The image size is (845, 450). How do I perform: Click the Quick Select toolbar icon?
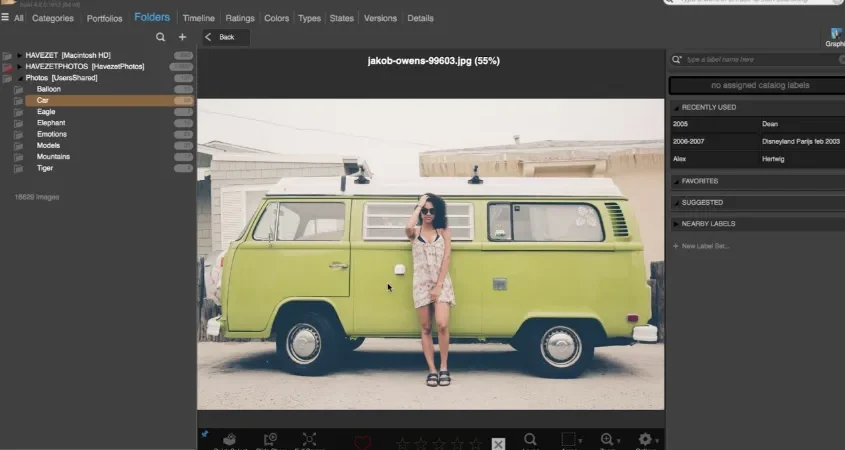coord(230,440)
